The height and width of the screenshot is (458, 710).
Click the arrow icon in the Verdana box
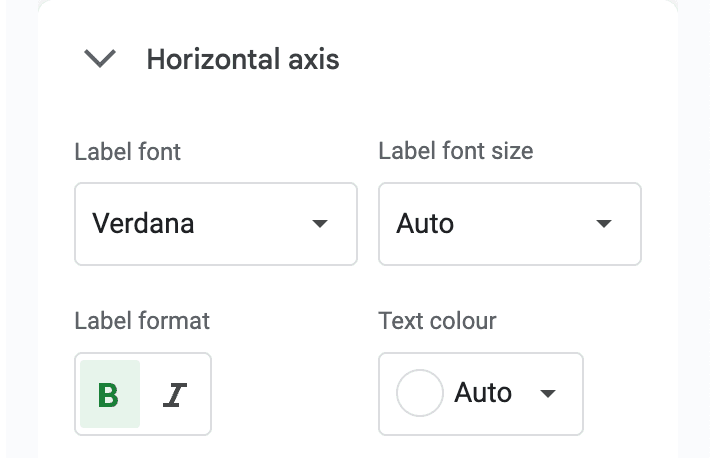[x=320, y=224]
